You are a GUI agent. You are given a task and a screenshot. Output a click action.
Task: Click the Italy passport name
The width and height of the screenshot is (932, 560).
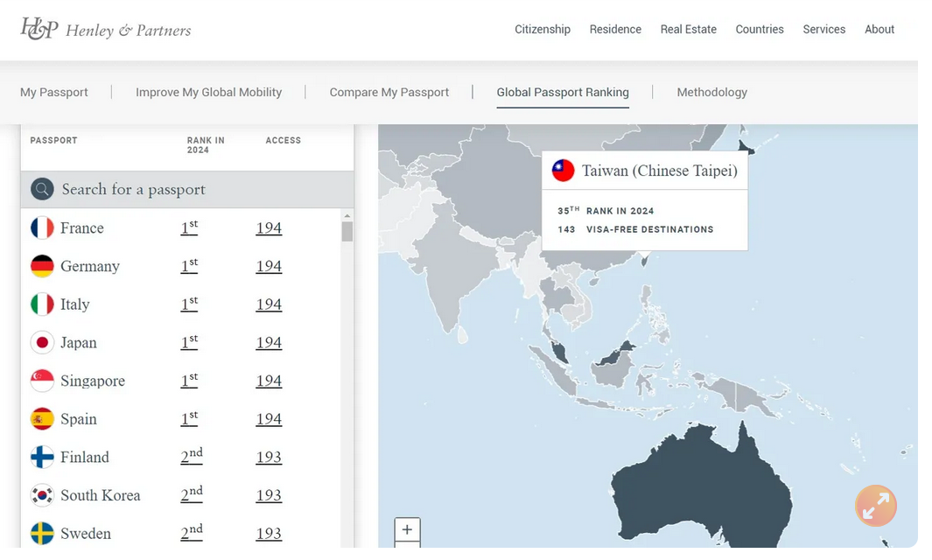(x=75, y=304)
